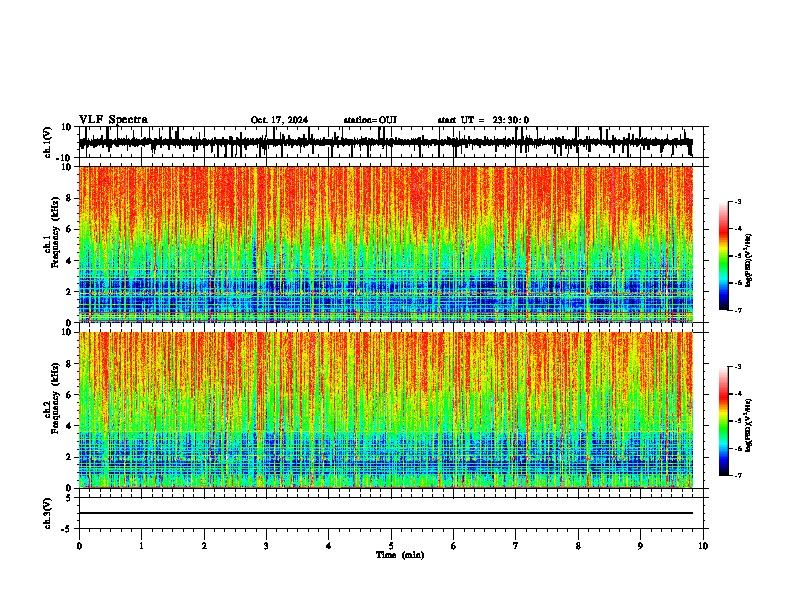
Task: Click inside the ch.2 spectrogram panel
Action: [391, 410]
